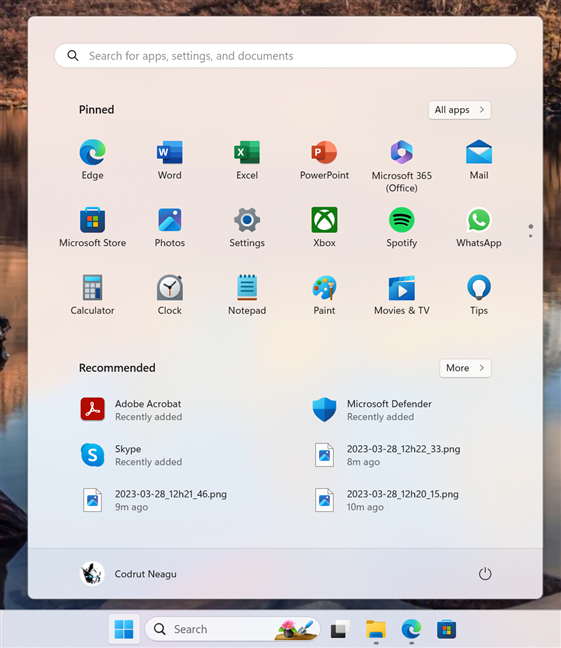Open Microsoft Store from taskbar
Viewport: 561px width, 648px height.
point(446,629)
